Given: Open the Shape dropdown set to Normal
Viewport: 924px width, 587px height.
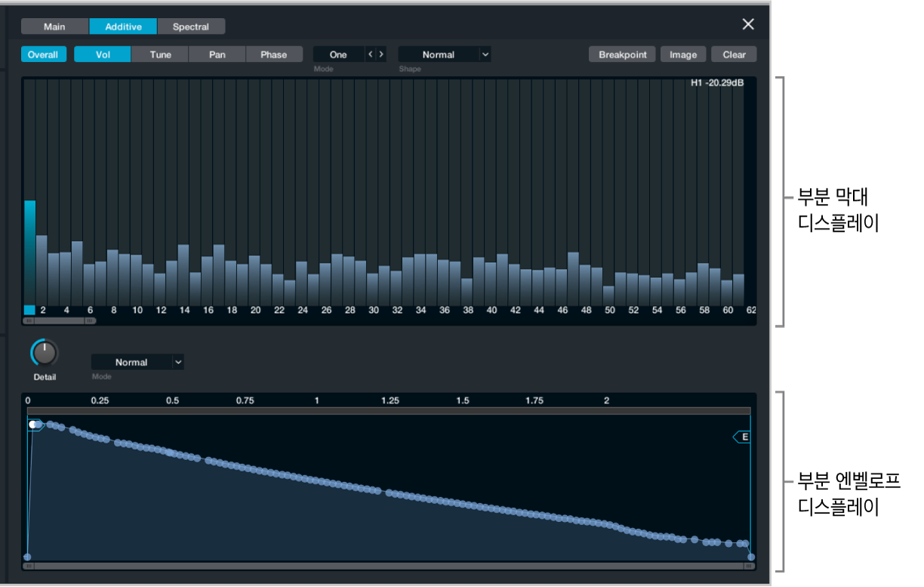Looking at the screenshot, I should pyautogui.click(x=445, y=54).
